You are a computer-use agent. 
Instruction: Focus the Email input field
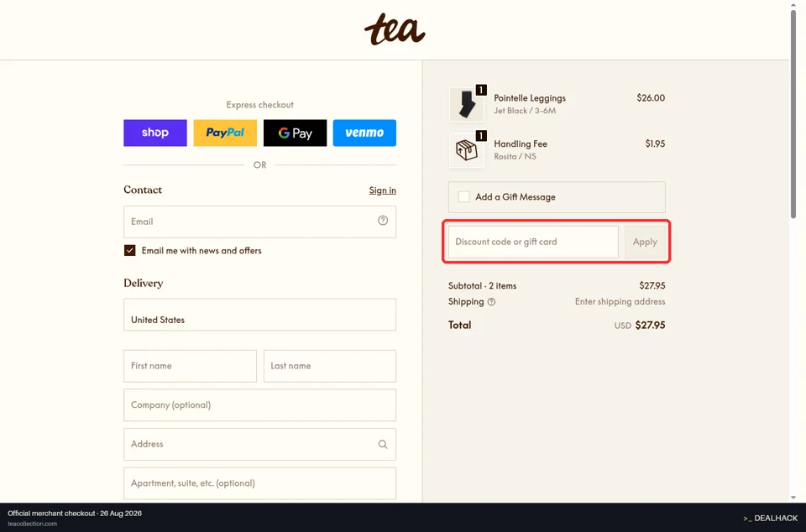click(x=259, y=222)
